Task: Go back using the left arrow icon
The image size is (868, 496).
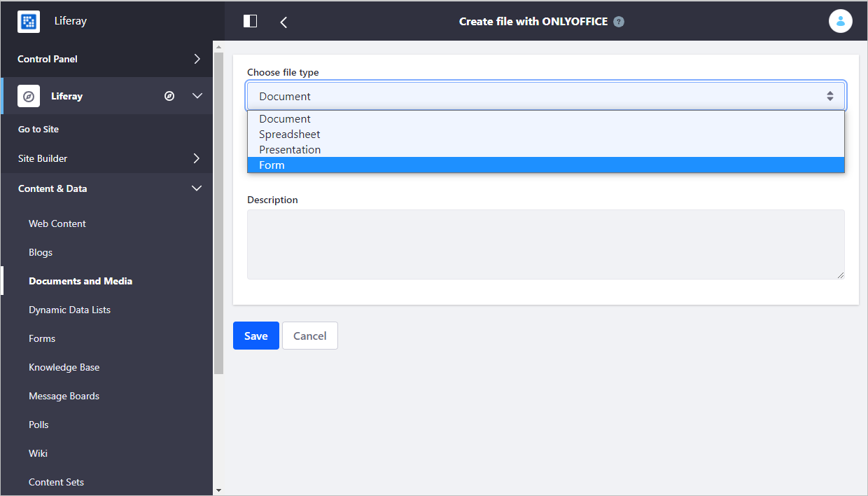Action: [x=283, y=22]
